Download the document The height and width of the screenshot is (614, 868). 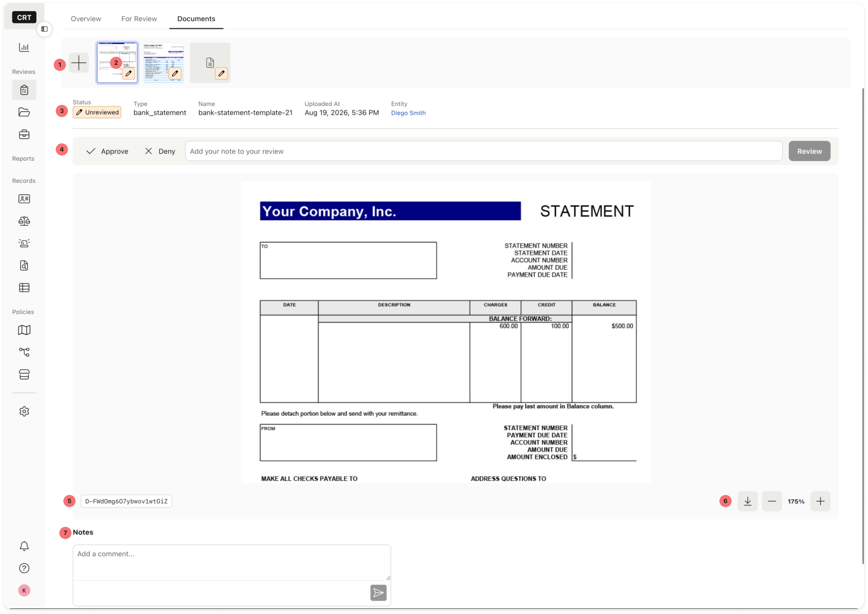(x=747, y=502)
